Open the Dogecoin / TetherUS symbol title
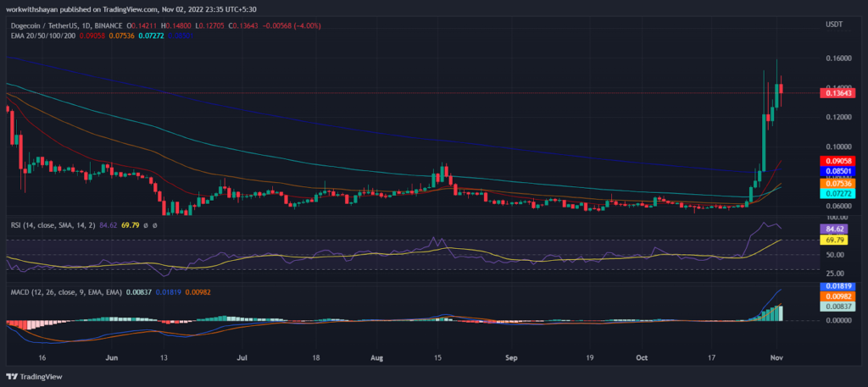 42,25
